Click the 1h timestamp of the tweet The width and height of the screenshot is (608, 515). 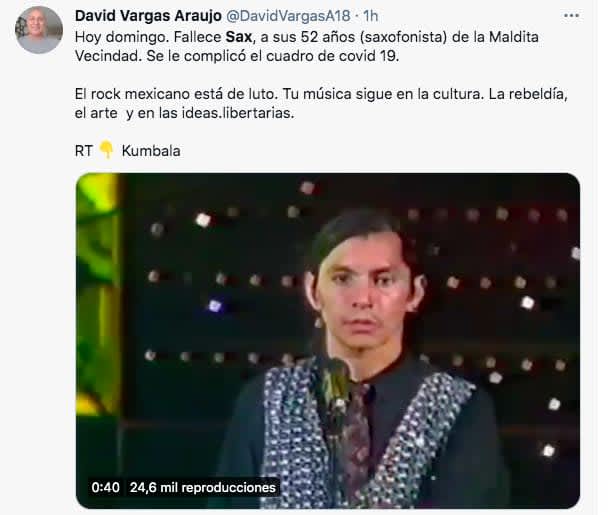(370, 16)
